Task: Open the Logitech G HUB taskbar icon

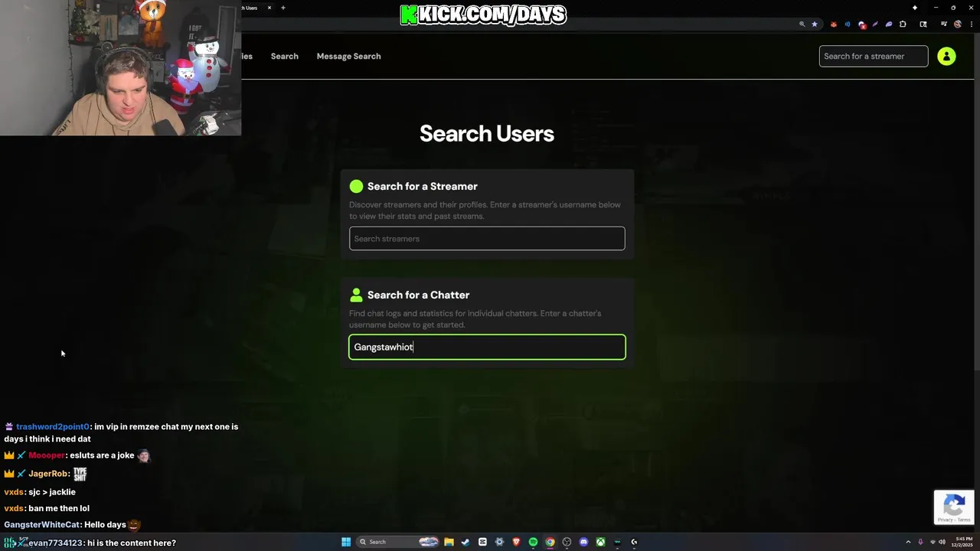Action: (634, 542)
